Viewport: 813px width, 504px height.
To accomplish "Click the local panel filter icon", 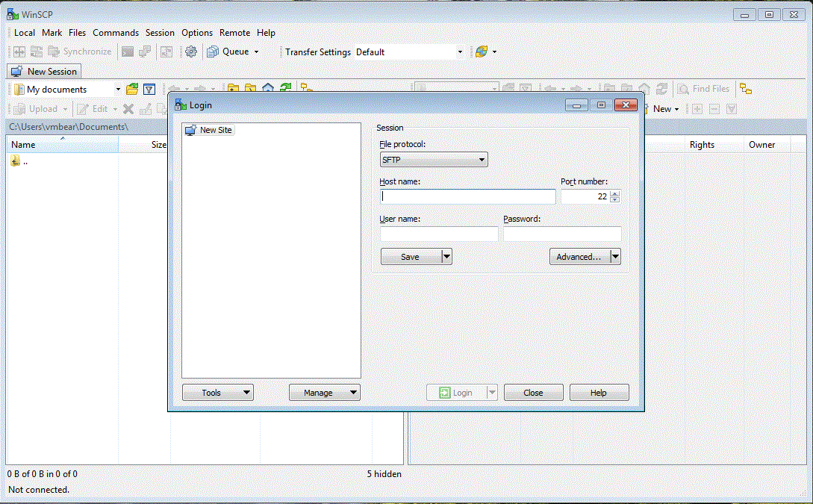I will (149, 89).
